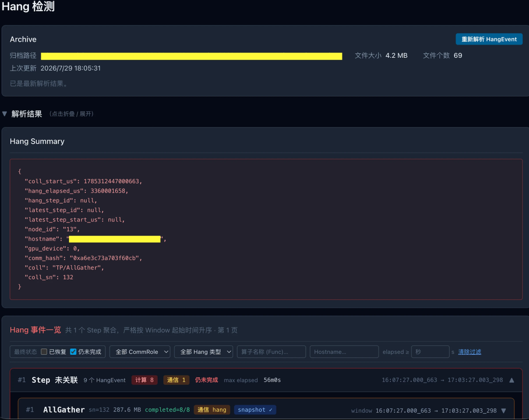
Task: Click the 文件大小 4.2 MB value
Action: click(x=396, y=56)
